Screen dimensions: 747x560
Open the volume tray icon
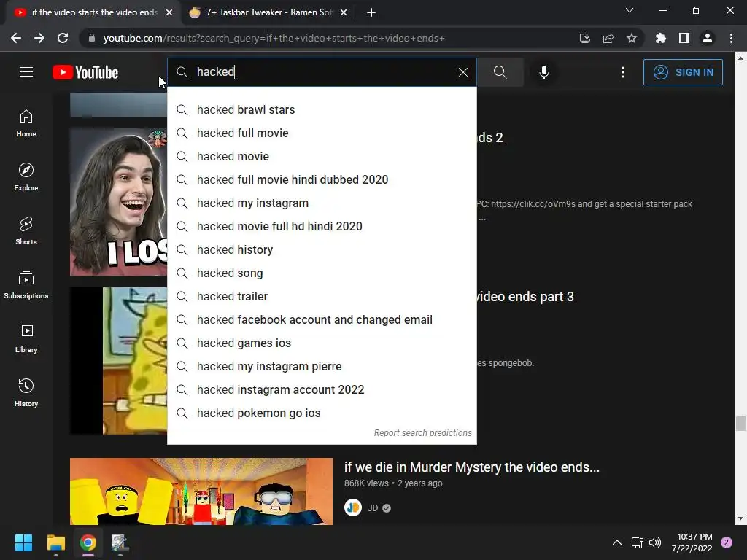point(656,542)
